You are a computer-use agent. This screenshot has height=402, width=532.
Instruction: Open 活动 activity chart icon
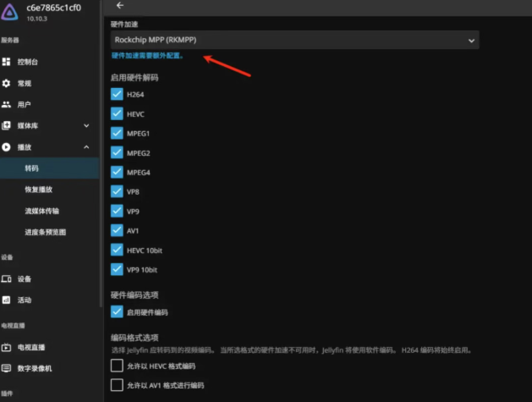pyautogui.click(x=6, y=300)
